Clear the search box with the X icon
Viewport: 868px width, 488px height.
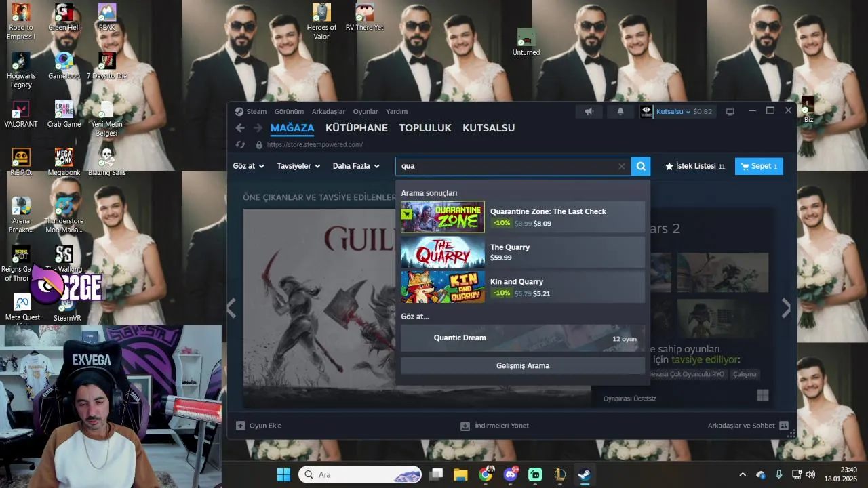[x=621, y=166]
